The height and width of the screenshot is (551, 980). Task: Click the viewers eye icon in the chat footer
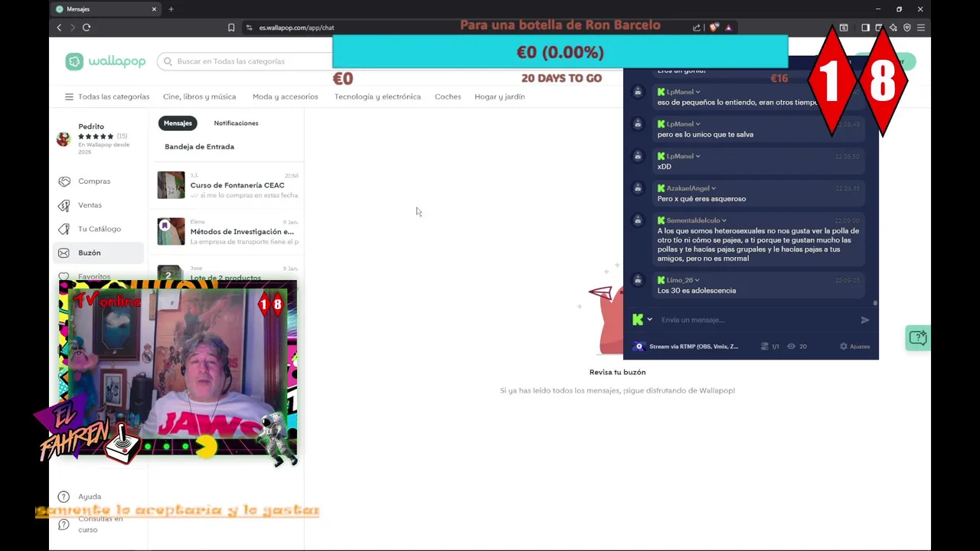(791, 347)
